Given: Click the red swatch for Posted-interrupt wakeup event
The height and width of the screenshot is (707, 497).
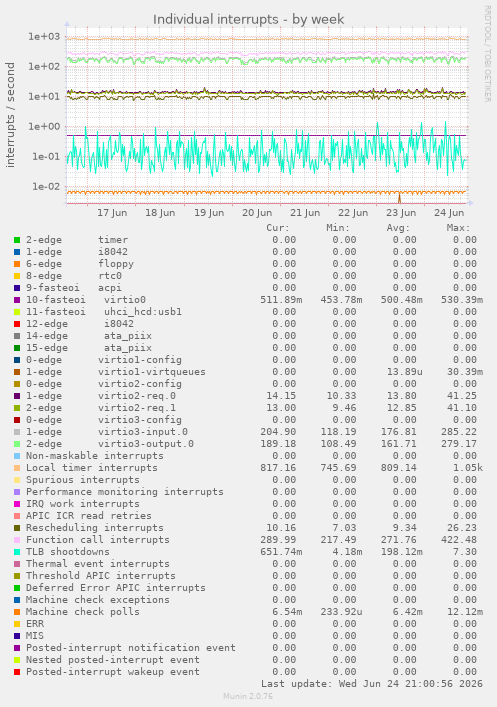Looking at the screenshot, I should click(17, 672).
